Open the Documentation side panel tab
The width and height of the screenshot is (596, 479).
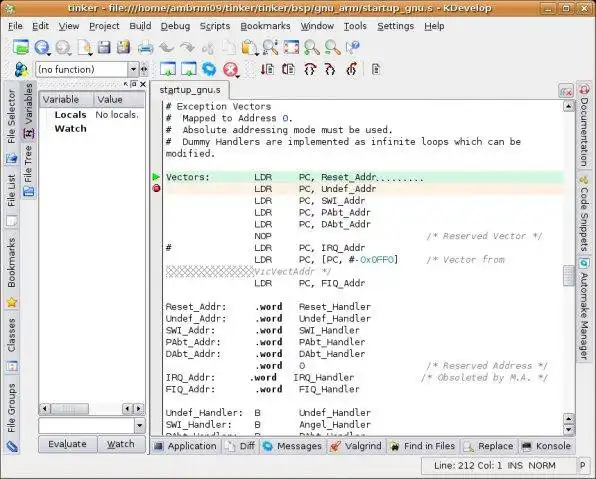click(584, 126)
